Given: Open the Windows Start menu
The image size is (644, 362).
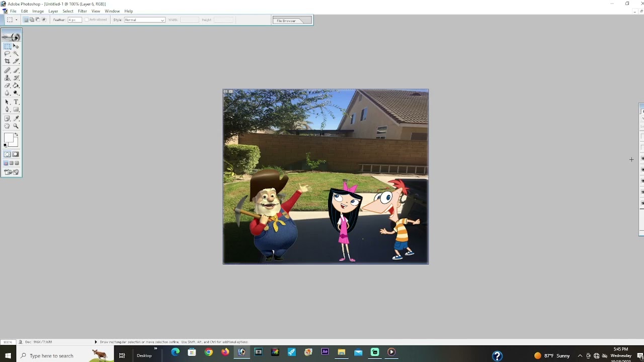Looking at the screenshot, I should [x=8, y=355].
